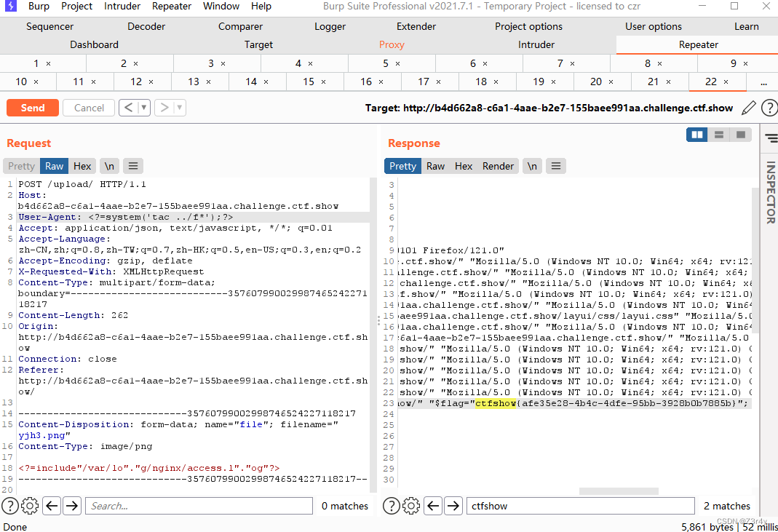Viewport: 778px width, 532px height.
Task: Click the response horizontal scrollbar
Action: pyautogui.click(x=619, y=491)
